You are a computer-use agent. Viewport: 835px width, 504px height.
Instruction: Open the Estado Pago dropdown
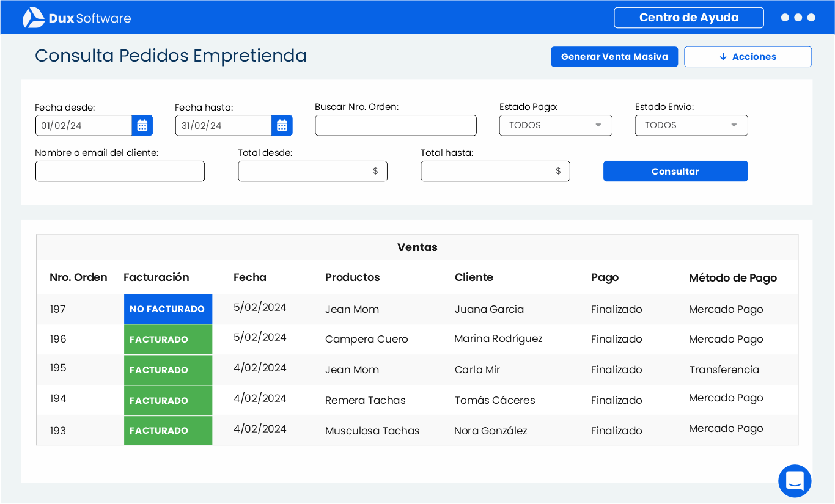pos(556,125)
